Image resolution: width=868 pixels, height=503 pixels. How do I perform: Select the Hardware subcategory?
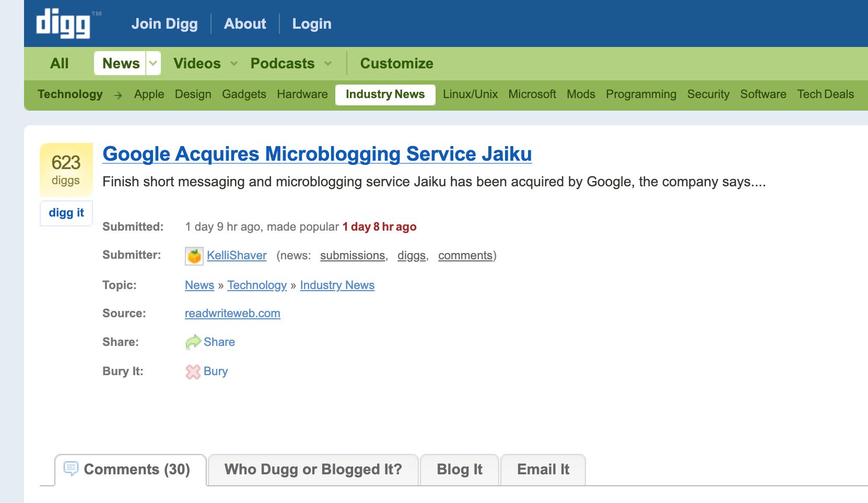[x=302, y=94]
